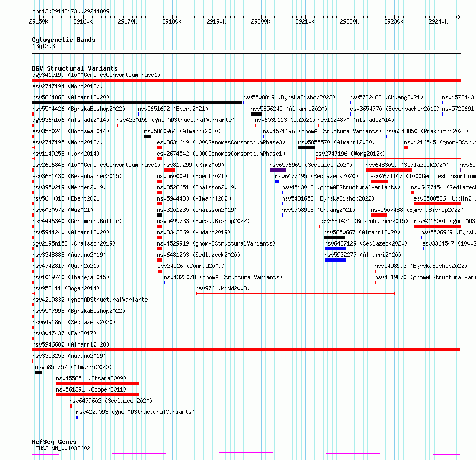Click the nsv976 (Kidd2008) variant line

pyautogui.click(x=295, y=294)
